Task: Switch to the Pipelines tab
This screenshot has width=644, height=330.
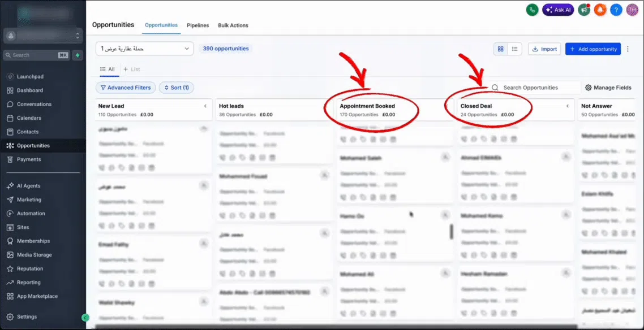Action: 198,25
